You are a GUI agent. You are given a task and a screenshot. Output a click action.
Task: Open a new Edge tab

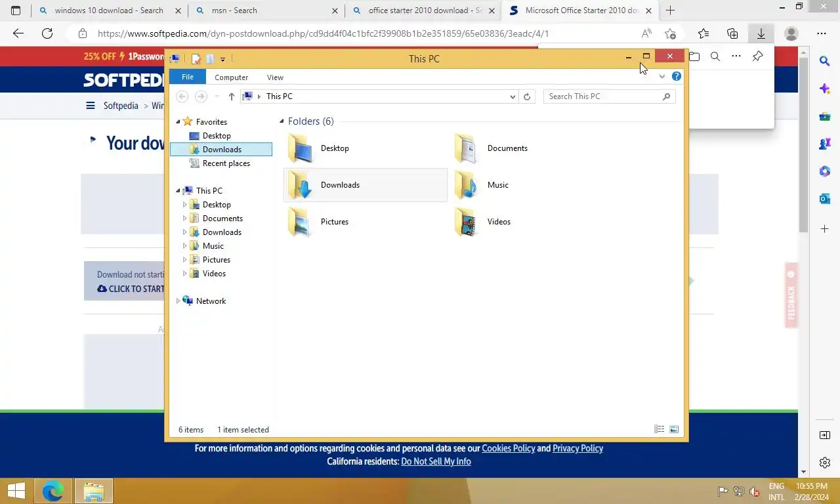[670, 10]
